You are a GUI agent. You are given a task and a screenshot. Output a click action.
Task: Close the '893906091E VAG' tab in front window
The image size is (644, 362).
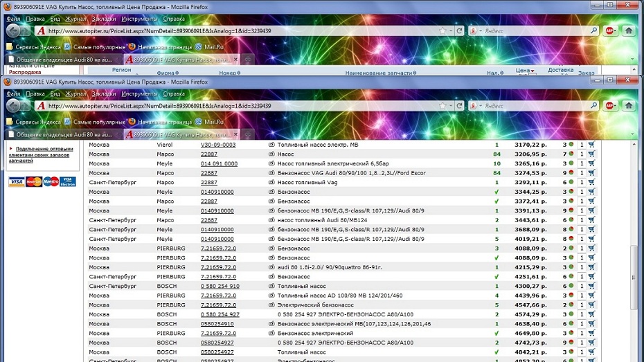pos(235,134)
